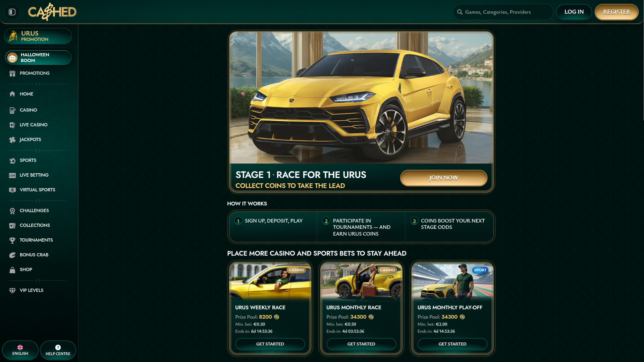Open the Bonus Crab section
Viewport: 644px width, 362px height.
[x=12, y=255]
